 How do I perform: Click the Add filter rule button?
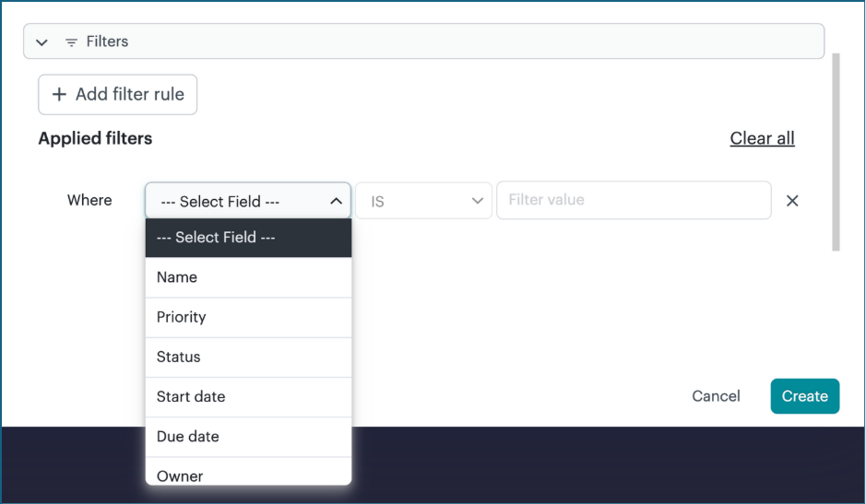tap(117, 94)
